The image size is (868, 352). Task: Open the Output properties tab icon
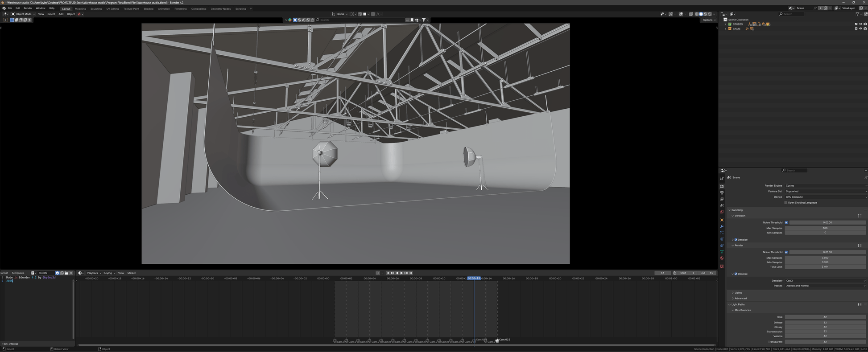click(x=722, y=193)
